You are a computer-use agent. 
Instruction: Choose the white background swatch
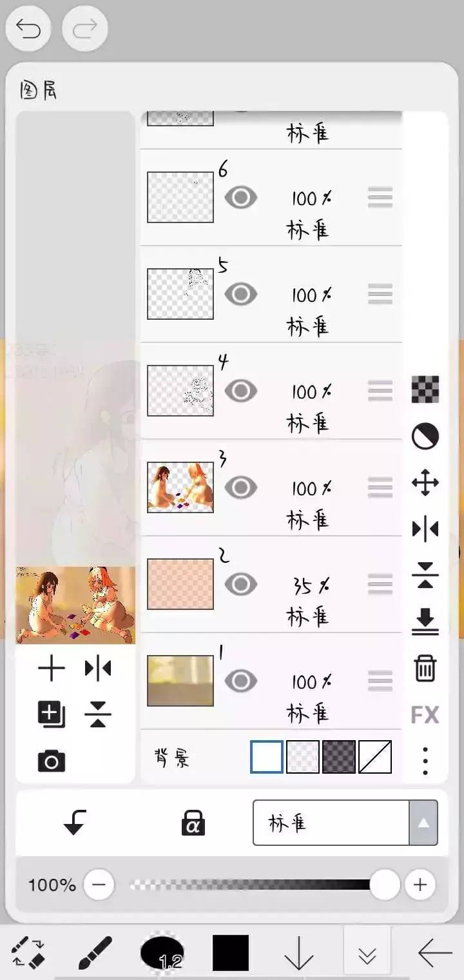point(267,757)
